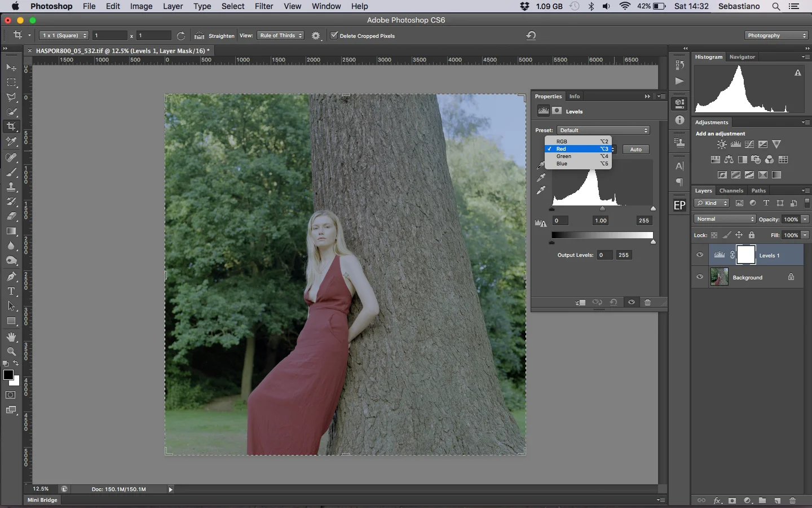812x508 pixels.
Task: Select the Path Selection tool
Action: pyautogui.click(x=11, y=306)
